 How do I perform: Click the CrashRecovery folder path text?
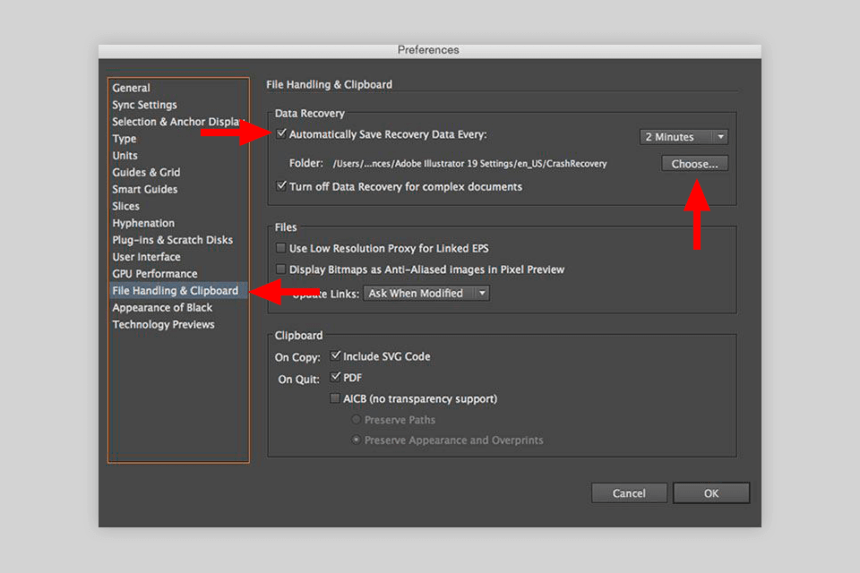[x=469, y=163]
